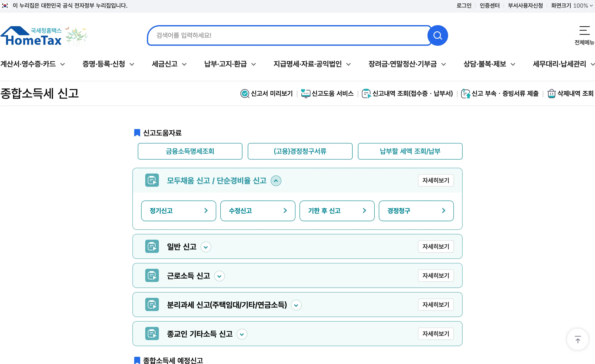This screenshot has height=364, width=595.
Task: Collapse the 모두채움 신고 section chevron
Action: [276, 181]
